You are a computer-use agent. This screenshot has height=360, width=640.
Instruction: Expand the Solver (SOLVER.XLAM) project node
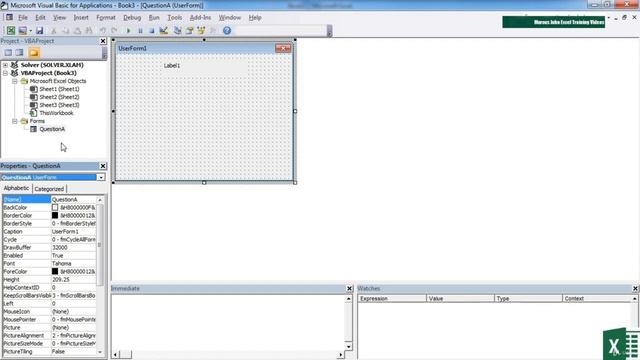point(5,65)
